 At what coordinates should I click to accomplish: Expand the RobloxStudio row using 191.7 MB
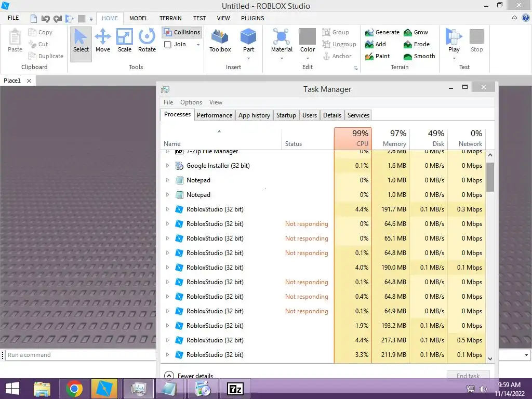(167, 209)
